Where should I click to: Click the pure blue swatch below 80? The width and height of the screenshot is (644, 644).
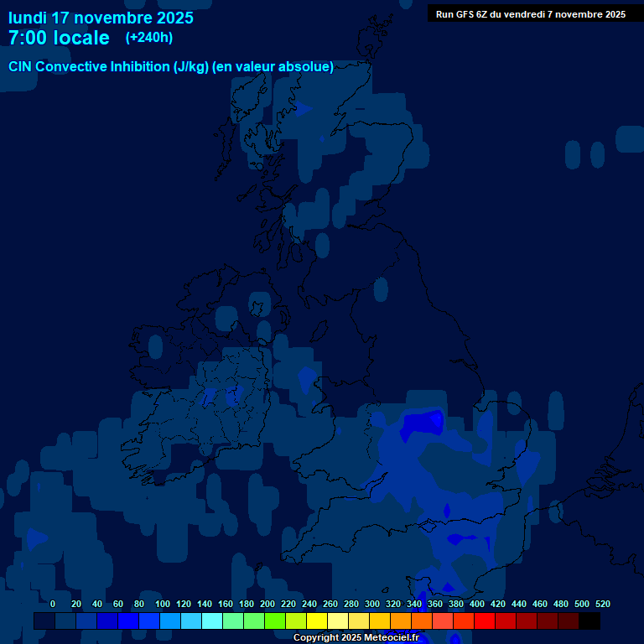[127, 621]
